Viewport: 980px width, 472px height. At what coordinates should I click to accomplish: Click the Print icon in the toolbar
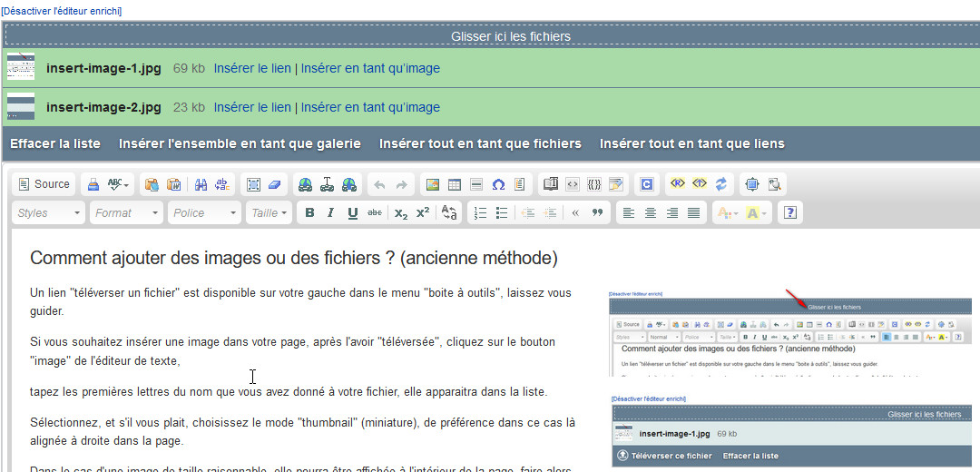tap(93, 184)
